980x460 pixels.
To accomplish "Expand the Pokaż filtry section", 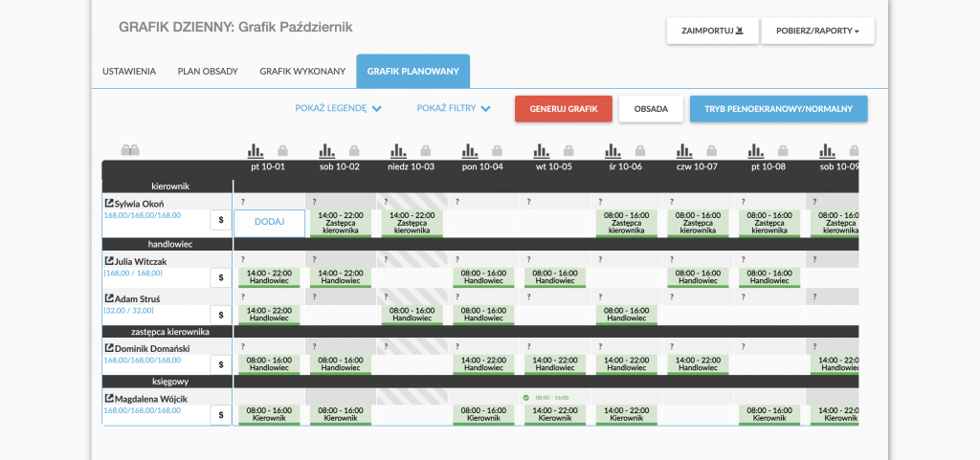I will [x=454, y=108].
